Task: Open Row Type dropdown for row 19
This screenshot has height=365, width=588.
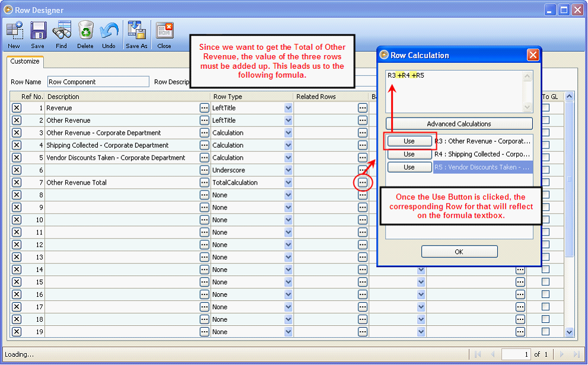Action: (x=288, y=332)
